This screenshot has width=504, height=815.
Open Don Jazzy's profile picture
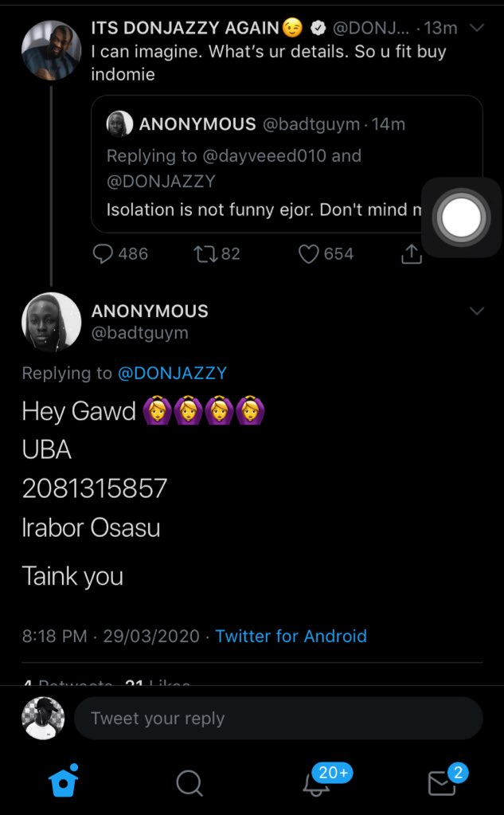click(x=51, y=50)
